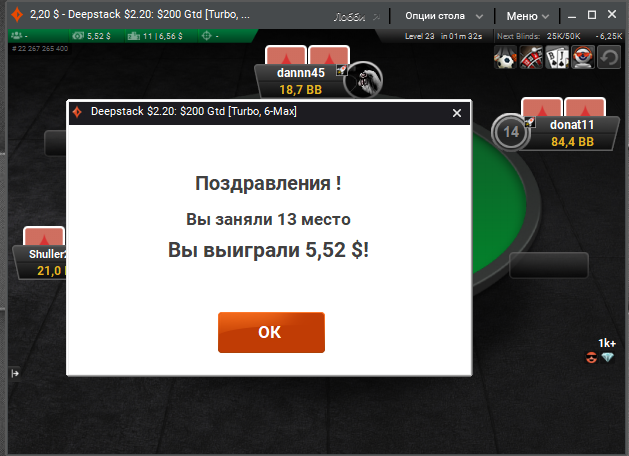
Task: Click the soccer ball sports icon
Action: click(x=505, y=57)
